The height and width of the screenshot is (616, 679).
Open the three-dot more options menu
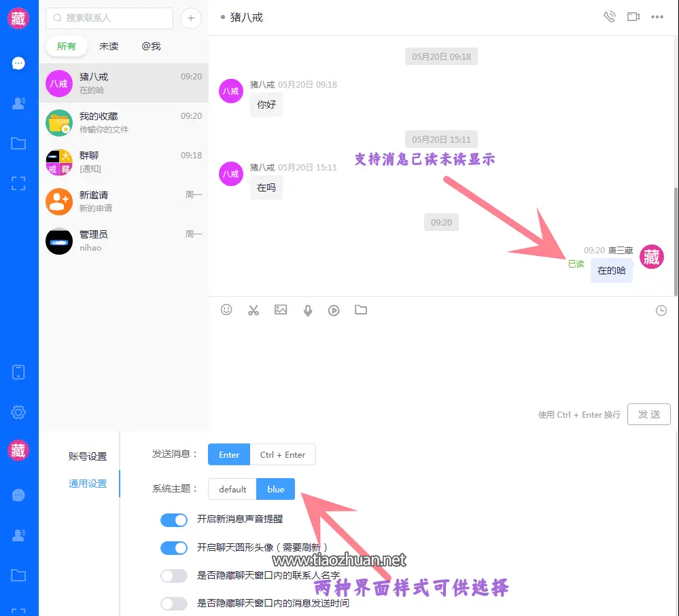point(657,17)
